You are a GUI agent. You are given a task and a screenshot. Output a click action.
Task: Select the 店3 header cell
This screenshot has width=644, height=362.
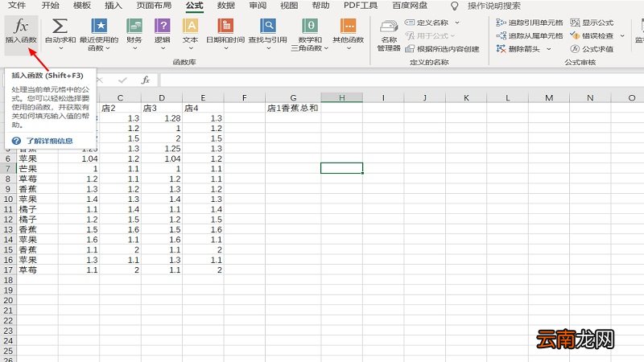pyautogui.click(x=162, y=108)
